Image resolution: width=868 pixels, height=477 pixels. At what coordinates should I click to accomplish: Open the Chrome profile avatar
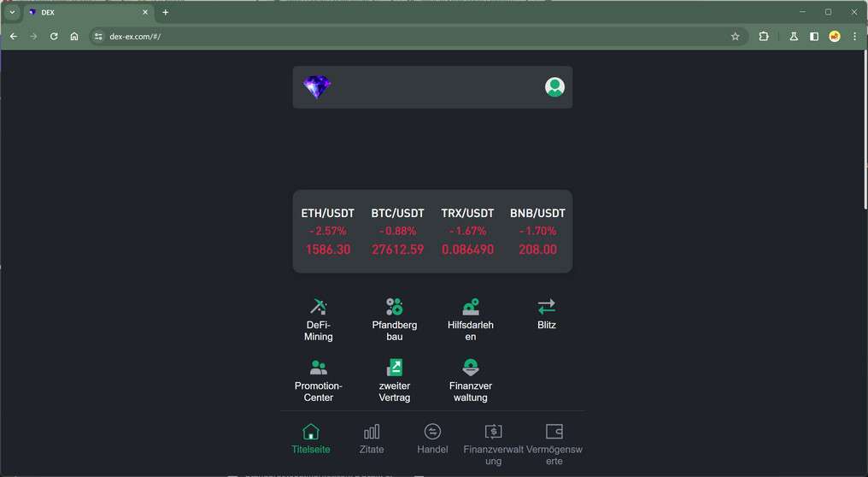tap(834, 37)
